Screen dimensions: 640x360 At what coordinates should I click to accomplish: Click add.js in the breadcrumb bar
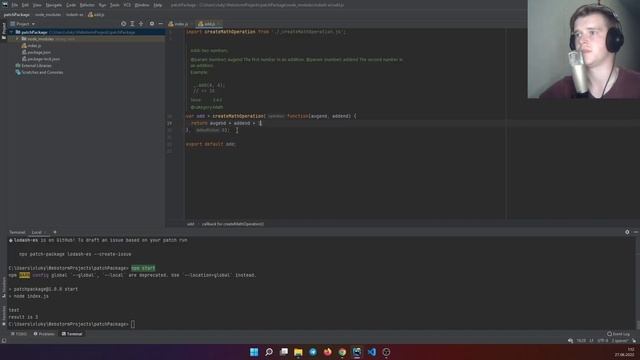[x=96, y=15]
